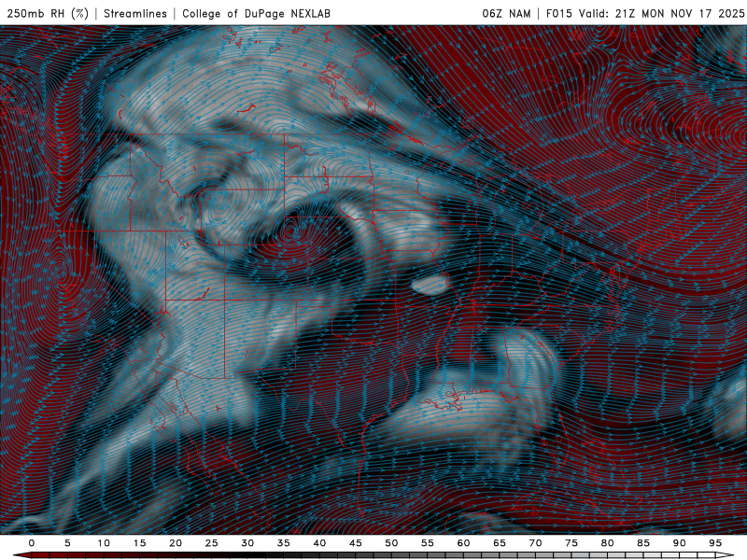Viewport: 747px width, 560px height.
Task: Click the 25 label on color scale
Action: pyautogui.click(x=211, y=543)
